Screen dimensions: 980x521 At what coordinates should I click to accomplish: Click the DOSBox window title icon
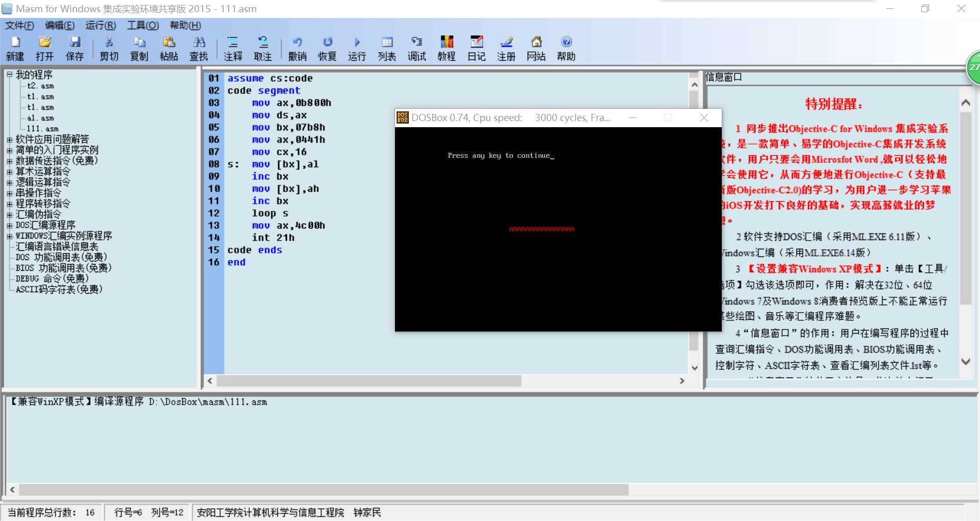[403, 118]
